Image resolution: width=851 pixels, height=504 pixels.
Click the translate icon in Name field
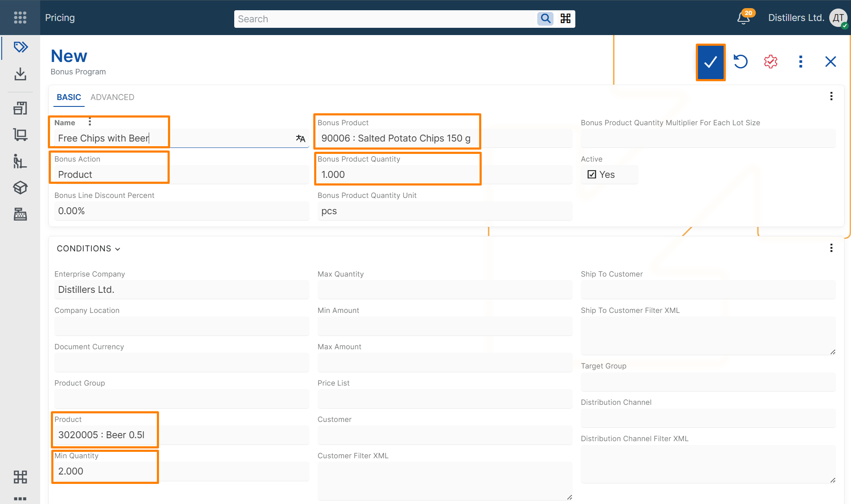click(300, 138)
